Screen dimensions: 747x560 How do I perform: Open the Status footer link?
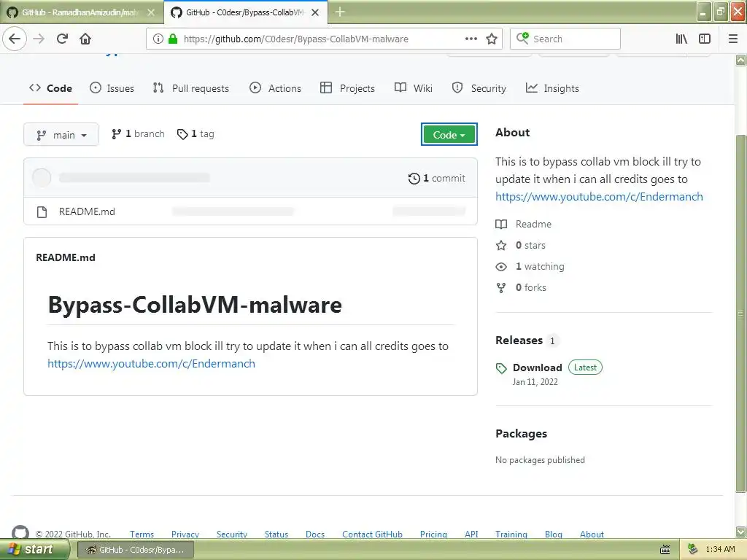click(276, 534)
